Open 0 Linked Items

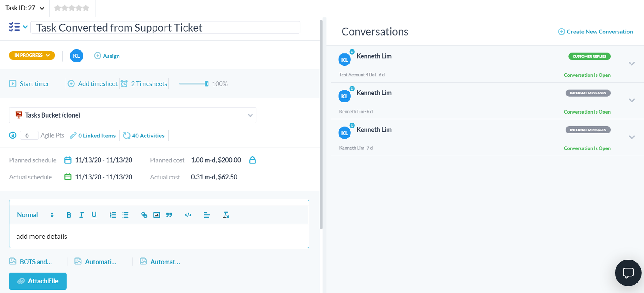point(97,135)
